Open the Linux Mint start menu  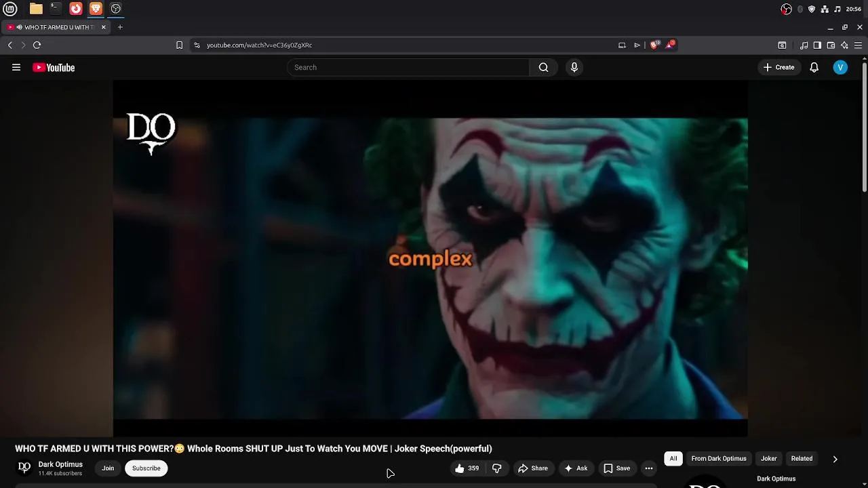tap(9, 9)
